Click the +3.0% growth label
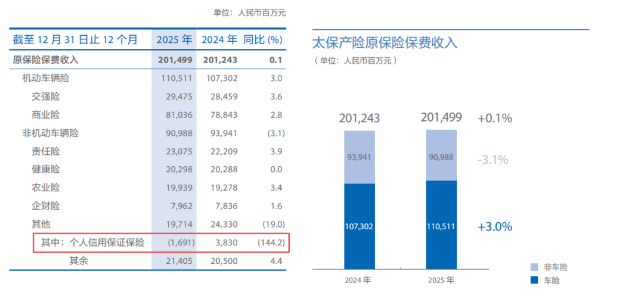 [494, 226]
